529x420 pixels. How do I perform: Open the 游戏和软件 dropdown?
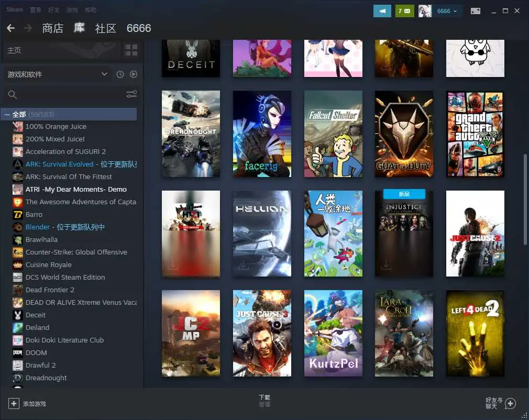click(x=58, y=74)
